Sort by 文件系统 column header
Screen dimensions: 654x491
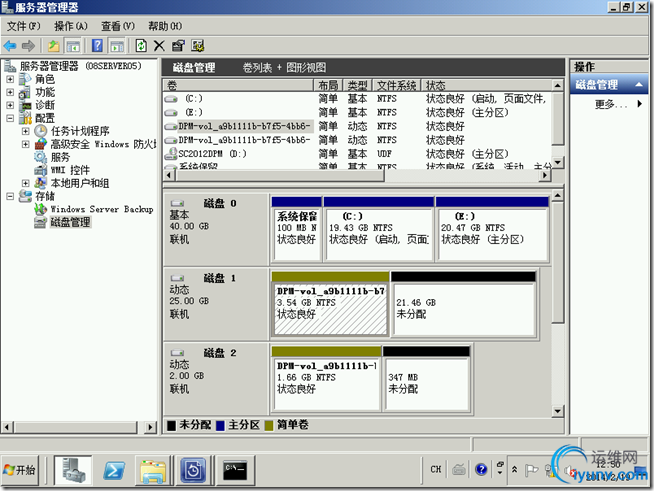tap(397, 85)
